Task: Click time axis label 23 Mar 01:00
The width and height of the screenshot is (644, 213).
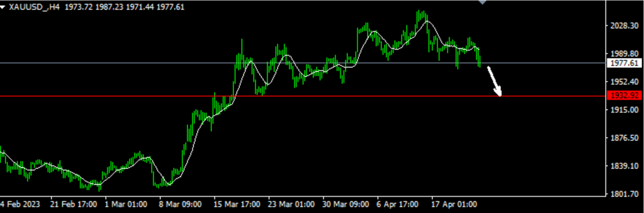Action: (291, 204)
